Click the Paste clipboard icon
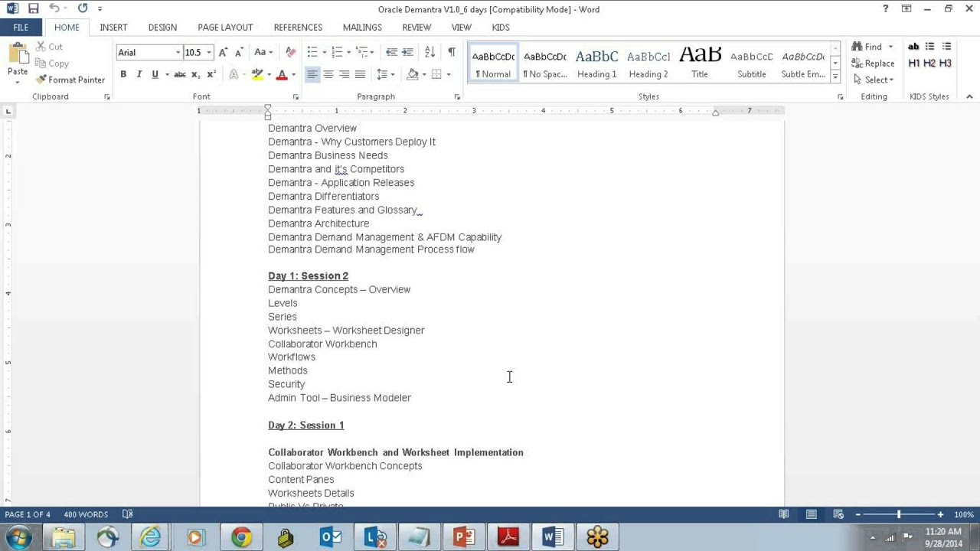 [17, 54]
